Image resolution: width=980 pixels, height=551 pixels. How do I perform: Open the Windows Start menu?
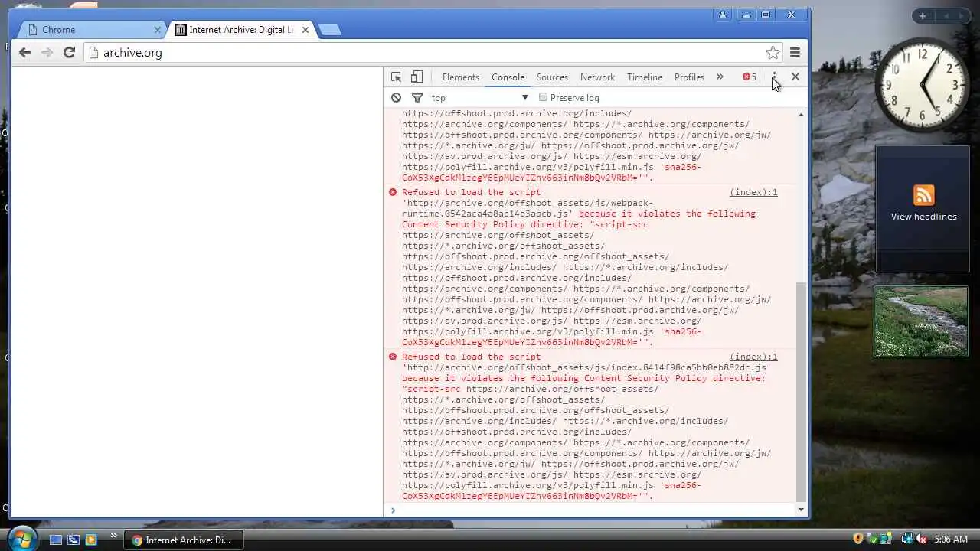(x=21, y=538)
